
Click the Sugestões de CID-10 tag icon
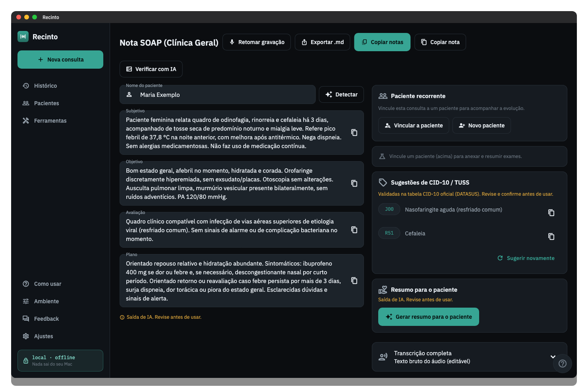pos(383,183)
